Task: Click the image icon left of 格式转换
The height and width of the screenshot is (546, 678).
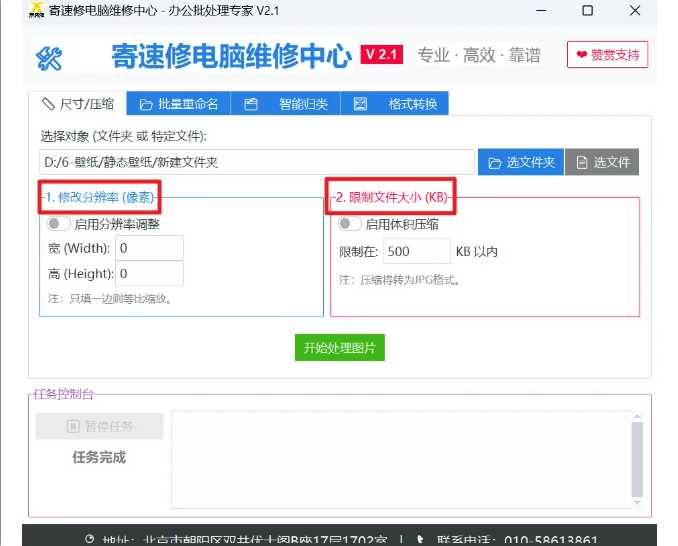Action: click(360, 104)
